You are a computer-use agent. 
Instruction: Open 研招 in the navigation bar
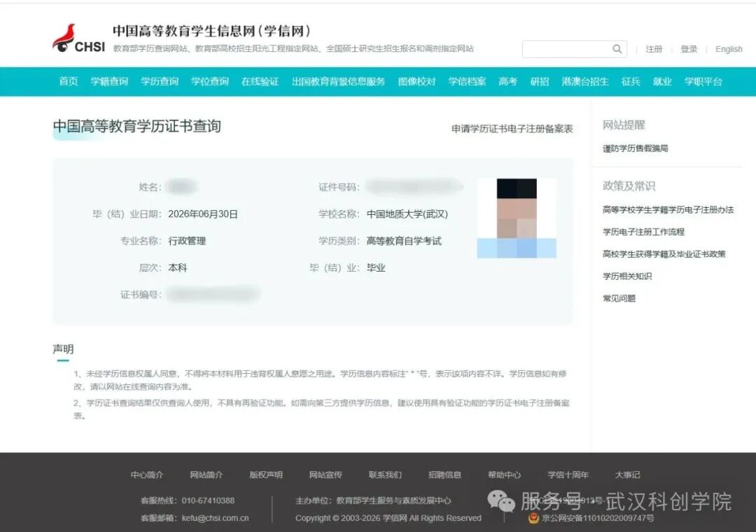(x=540, y=81)
